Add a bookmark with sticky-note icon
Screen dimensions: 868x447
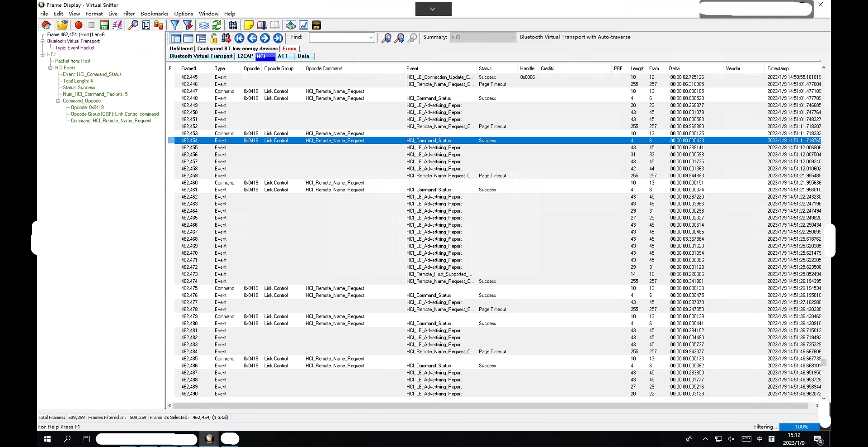[249, 25]
